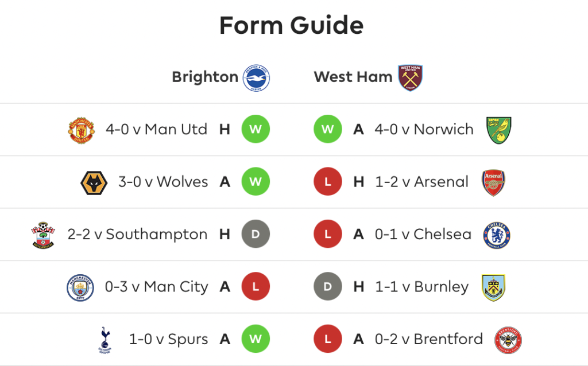Select the Brentford bee crest
Viewport: 588px width, 366px height.
[x=508, y=340]
